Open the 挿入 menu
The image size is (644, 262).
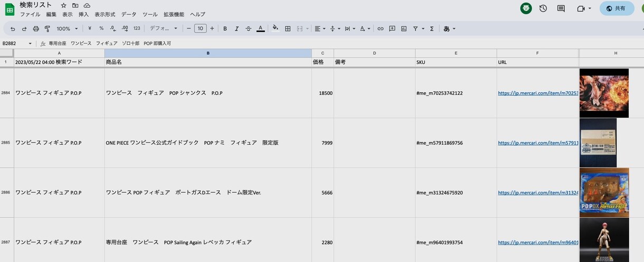tap(83, 14)
